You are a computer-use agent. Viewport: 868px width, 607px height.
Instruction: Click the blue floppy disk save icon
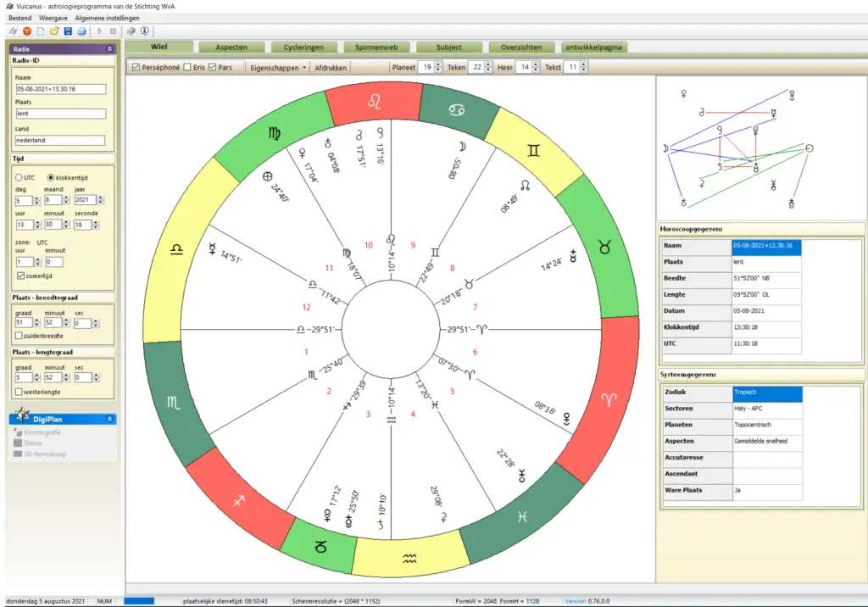(67, 31)
